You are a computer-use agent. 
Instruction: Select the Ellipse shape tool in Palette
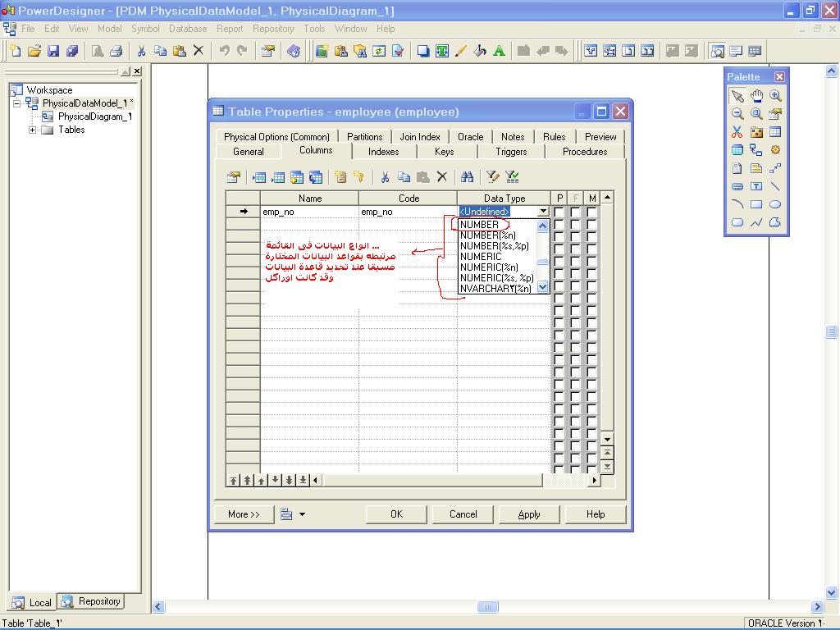click(x=775, y=204)
